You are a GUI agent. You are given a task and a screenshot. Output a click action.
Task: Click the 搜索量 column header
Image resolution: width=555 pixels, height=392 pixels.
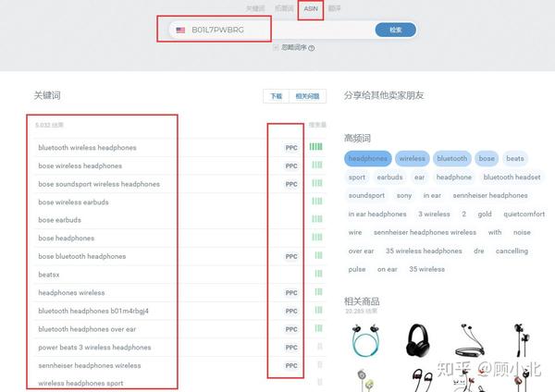tap(317, 125)
